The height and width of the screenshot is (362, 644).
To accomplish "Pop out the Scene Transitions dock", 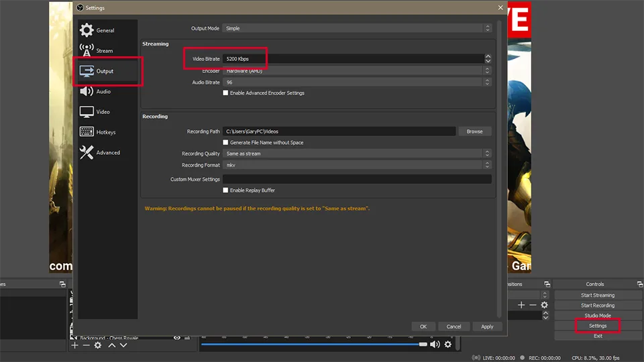I will (x=547, y=284).
